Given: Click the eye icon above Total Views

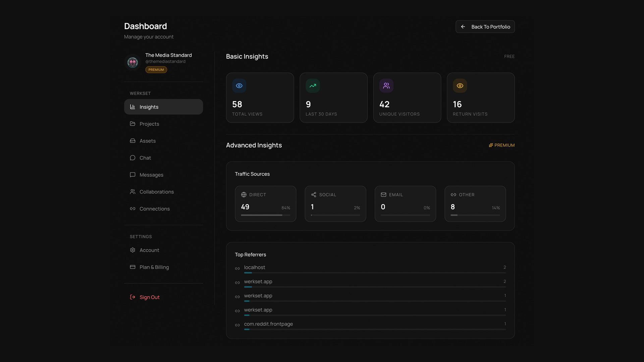Looking at the screenshot, I should pos(239,85).
